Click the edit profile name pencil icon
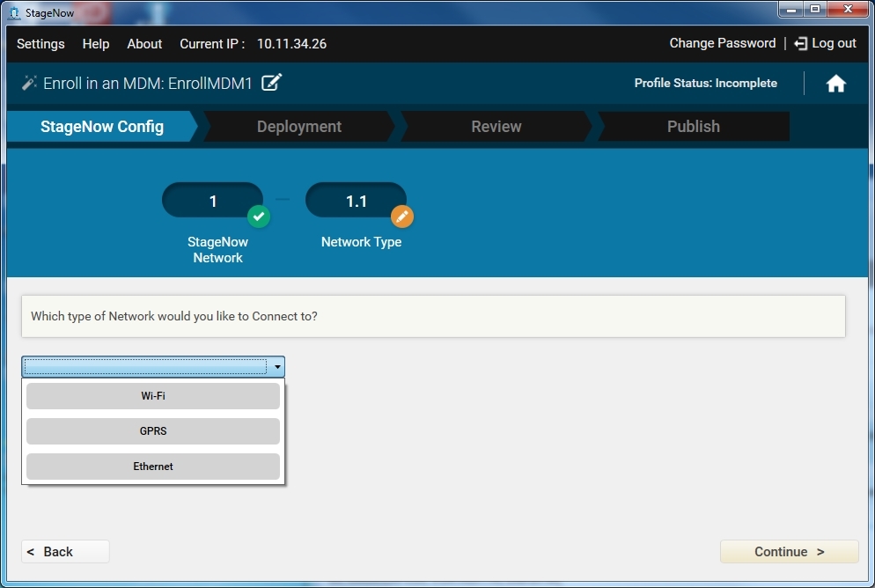 [x=272, y=83]
